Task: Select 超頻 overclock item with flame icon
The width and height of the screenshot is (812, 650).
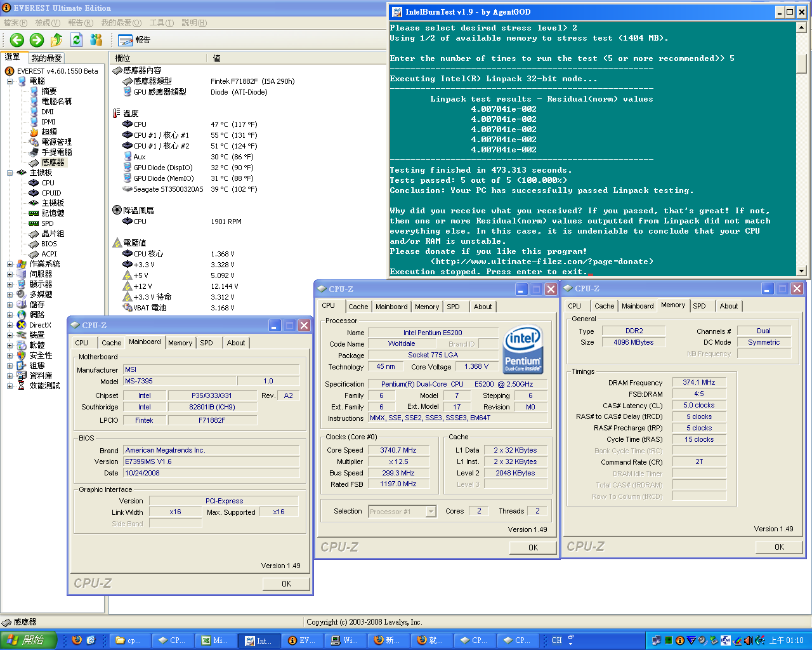Action: pos(49,132)
